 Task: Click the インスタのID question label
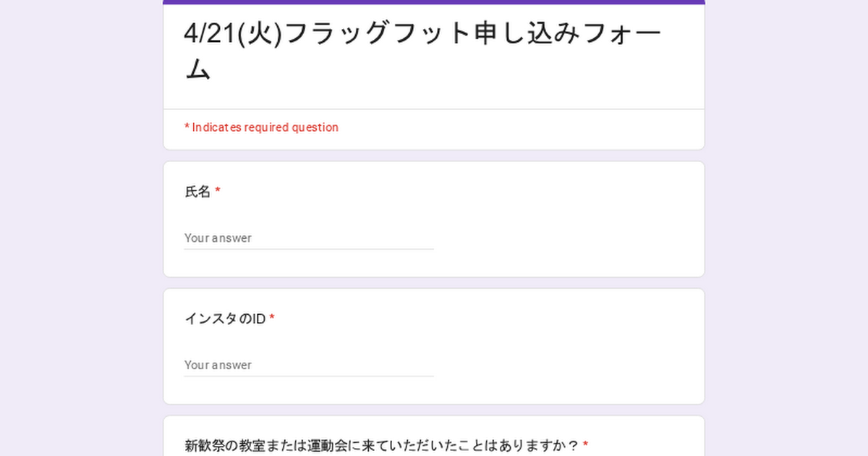[x=225, y=318]
